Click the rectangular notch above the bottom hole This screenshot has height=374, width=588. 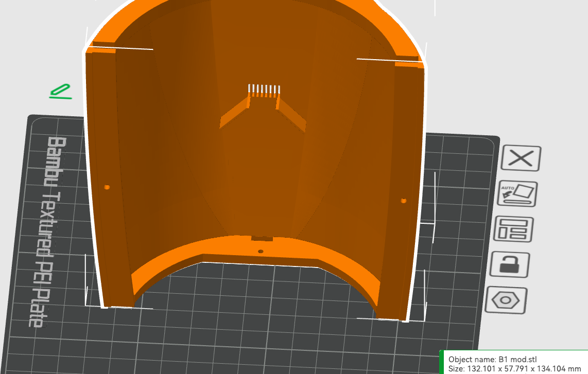[x=262, y=238]
